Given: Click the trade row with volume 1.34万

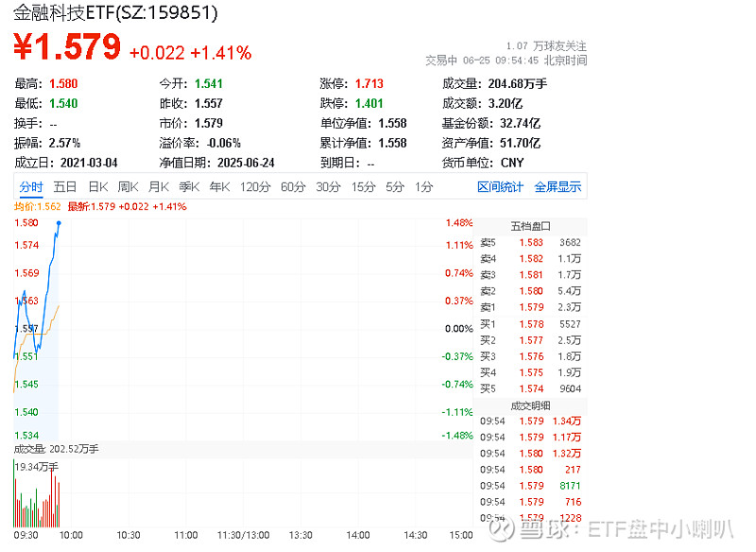Looking at the screenshot, I should (531, 422).
